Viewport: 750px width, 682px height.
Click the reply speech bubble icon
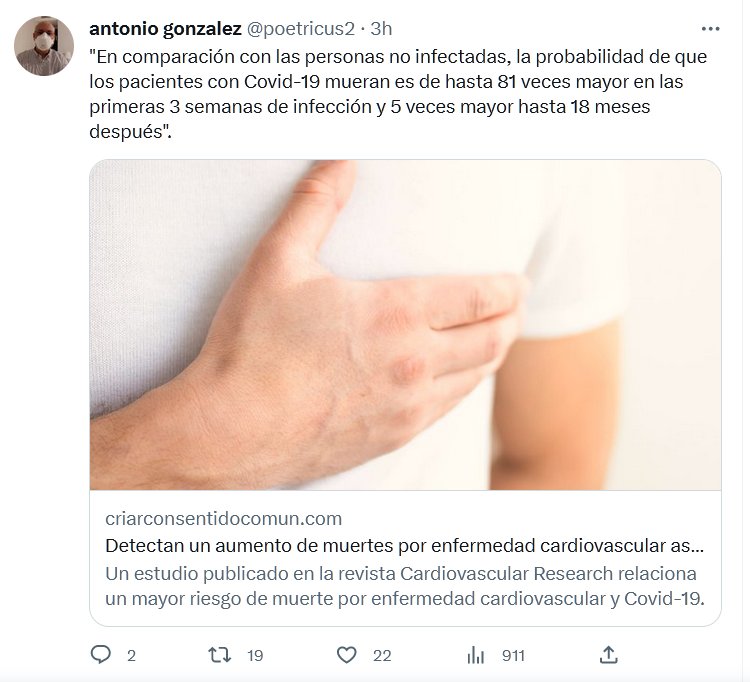[x=100, y=654]
